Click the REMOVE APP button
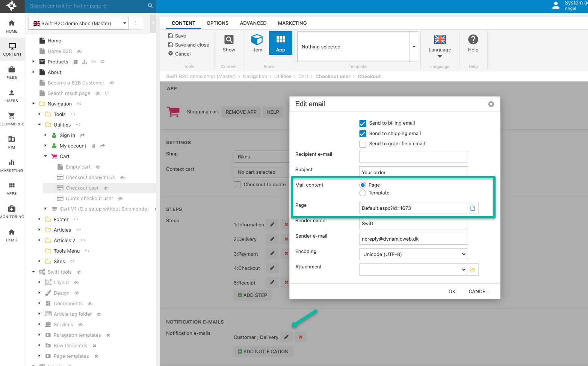 pyautogui.click(x=241, y=112)
